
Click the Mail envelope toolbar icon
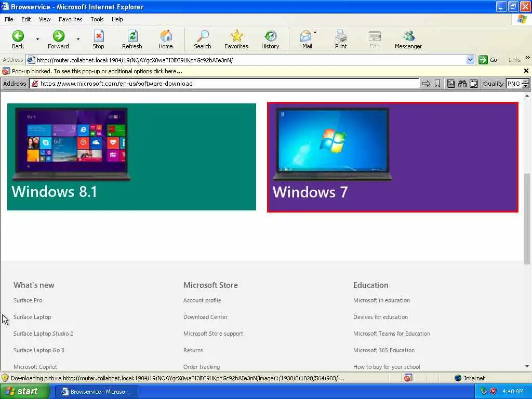305,36
